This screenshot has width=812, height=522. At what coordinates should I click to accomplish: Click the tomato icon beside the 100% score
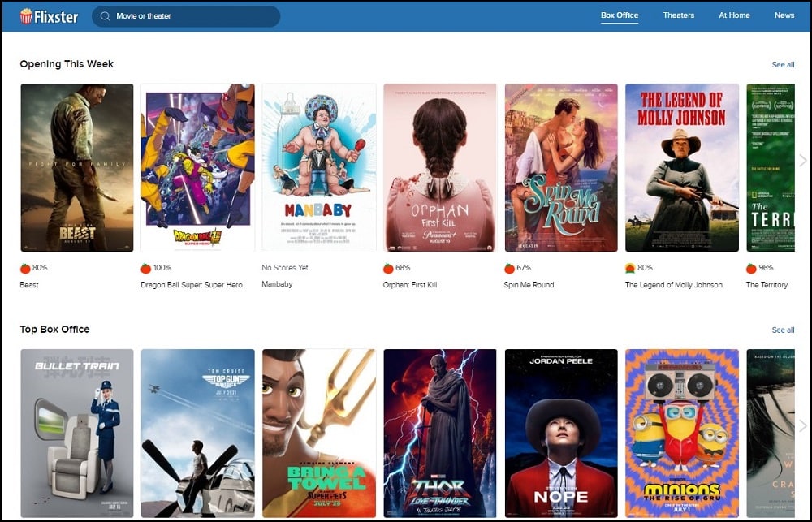click(x=146, y=268)
